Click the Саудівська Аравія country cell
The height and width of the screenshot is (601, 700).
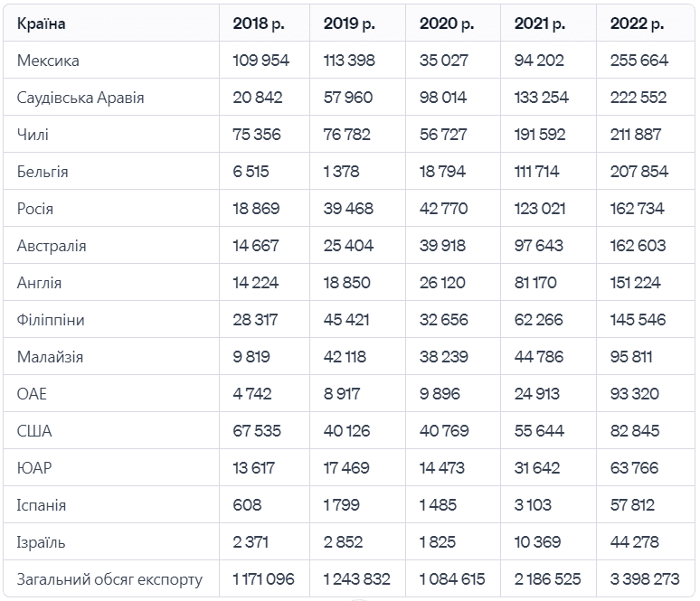80,98
